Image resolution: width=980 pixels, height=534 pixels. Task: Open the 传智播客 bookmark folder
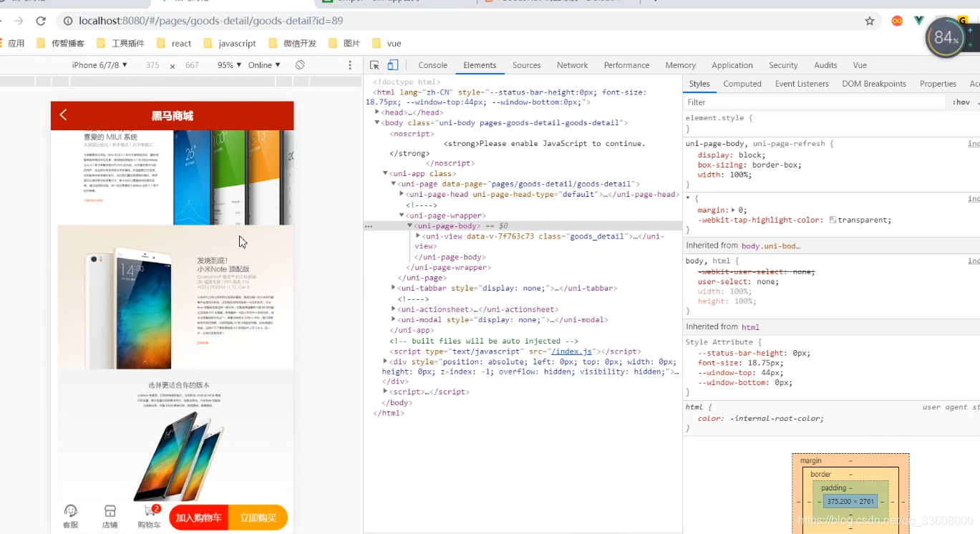click(x=60, y=44)
